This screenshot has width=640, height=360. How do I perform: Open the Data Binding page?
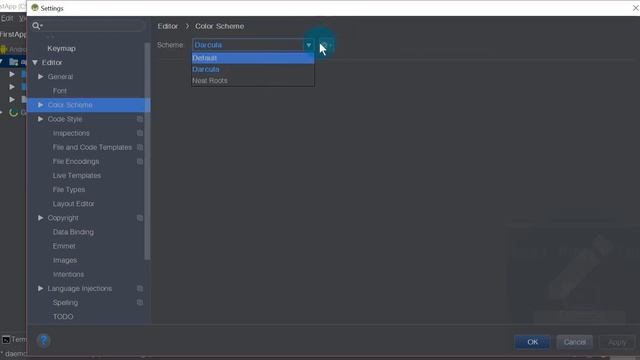pyautogui.click(x=73, y=232)
